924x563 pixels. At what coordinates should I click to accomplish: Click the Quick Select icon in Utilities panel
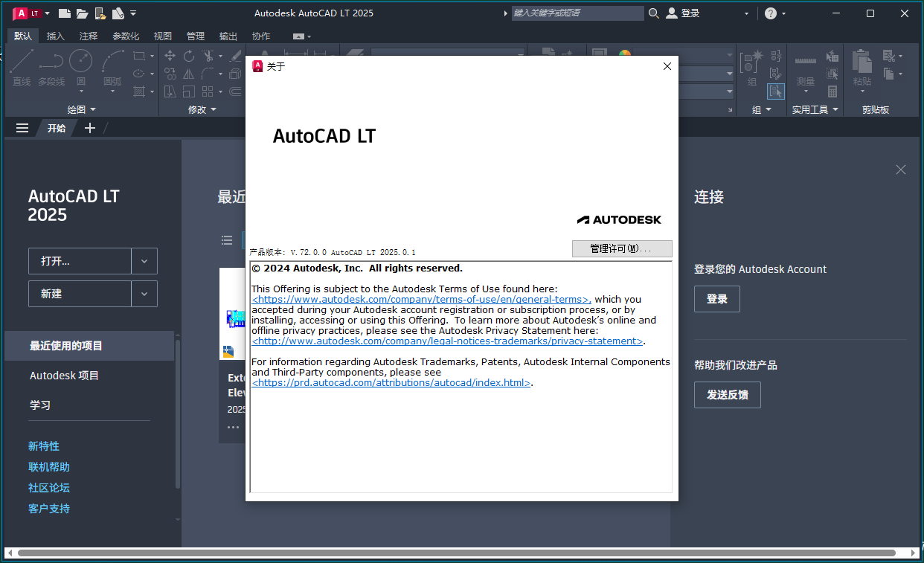tap(832, 56)
